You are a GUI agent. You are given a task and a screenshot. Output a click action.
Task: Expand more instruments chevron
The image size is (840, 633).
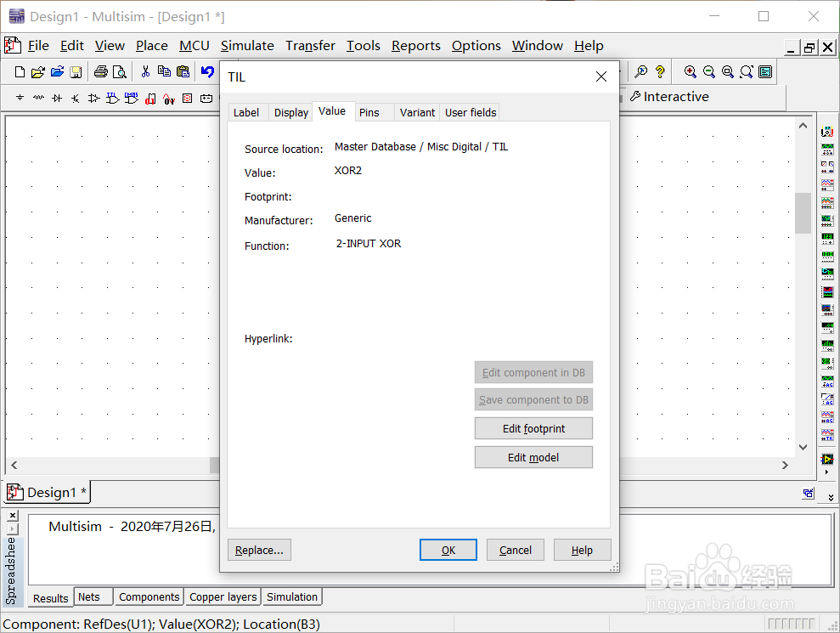pyautogui.click(x=831, y=498)
